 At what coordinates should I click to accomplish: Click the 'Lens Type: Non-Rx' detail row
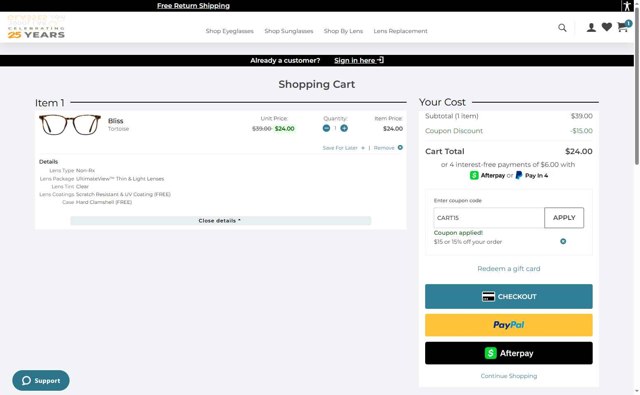[x=72, y=171]
